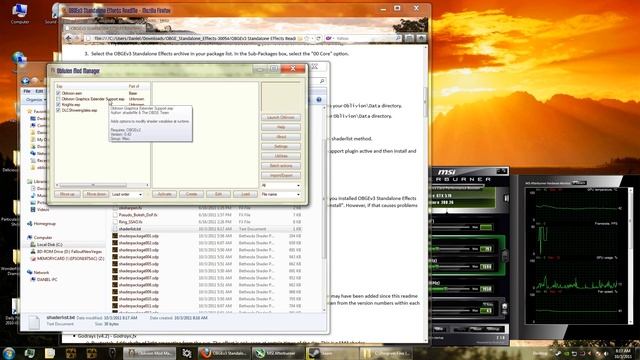Uncheck Oblivion.esm checkbox

click(x=58, y=93)
